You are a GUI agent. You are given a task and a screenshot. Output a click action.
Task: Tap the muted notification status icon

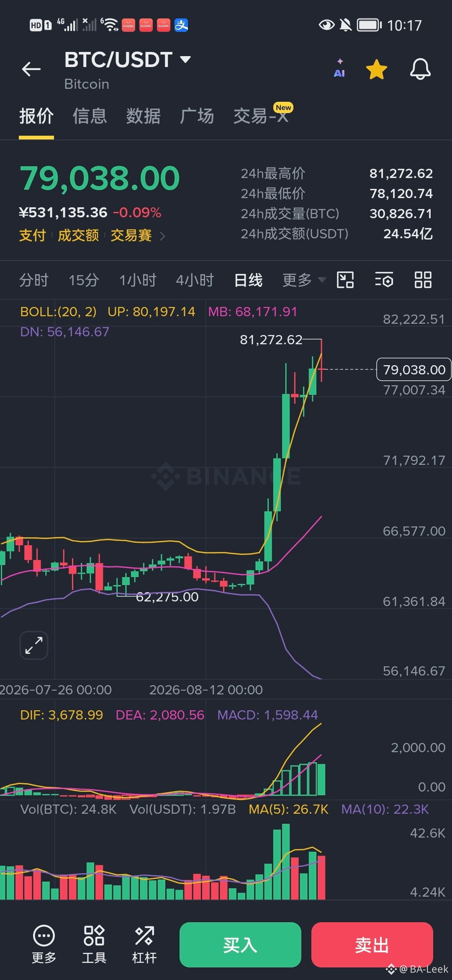coord(345,25)
